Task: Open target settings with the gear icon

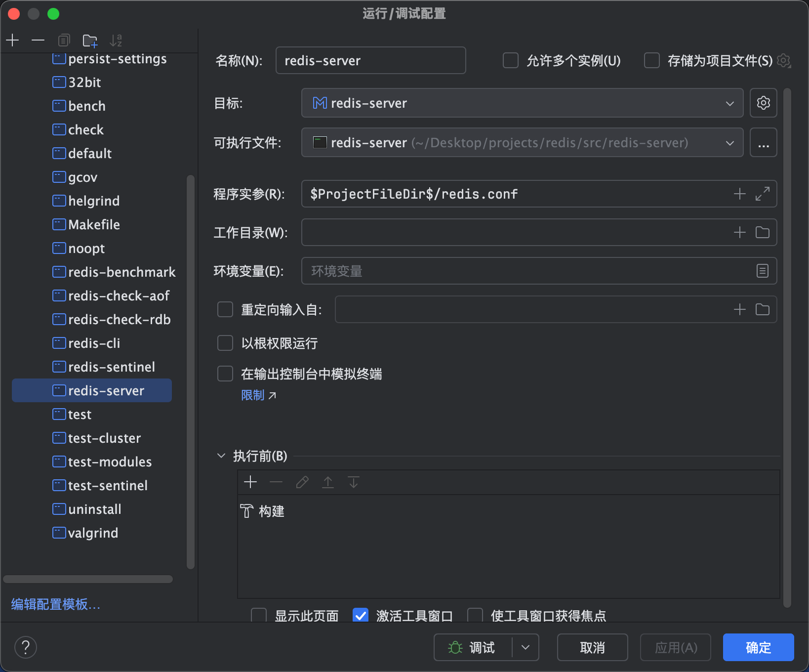Action: pyautogui.click(x=764, y=103)
